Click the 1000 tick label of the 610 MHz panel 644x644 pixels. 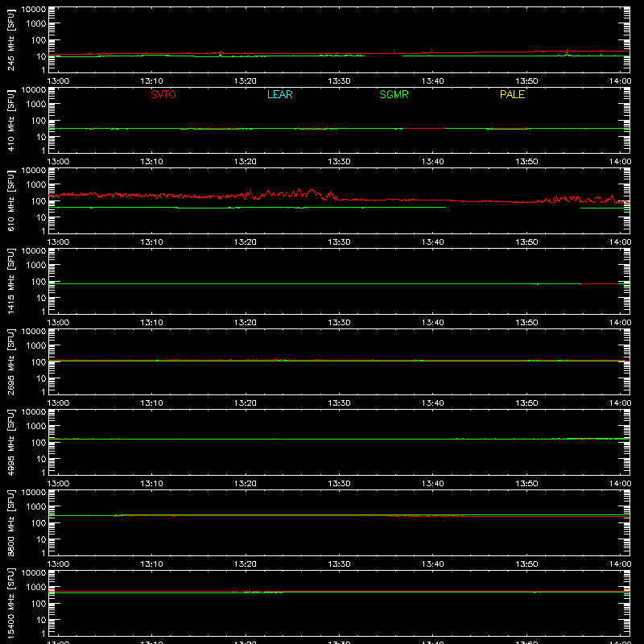pos(36,185)
